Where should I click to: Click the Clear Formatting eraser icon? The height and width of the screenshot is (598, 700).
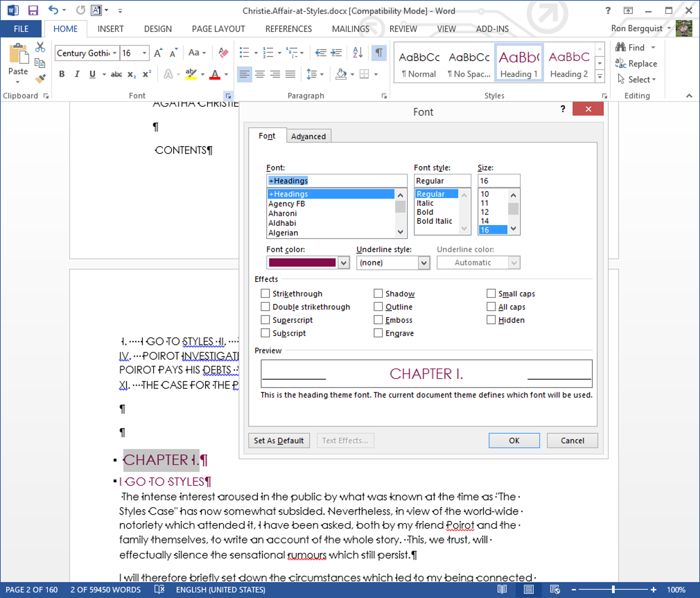tap(224, 53)
